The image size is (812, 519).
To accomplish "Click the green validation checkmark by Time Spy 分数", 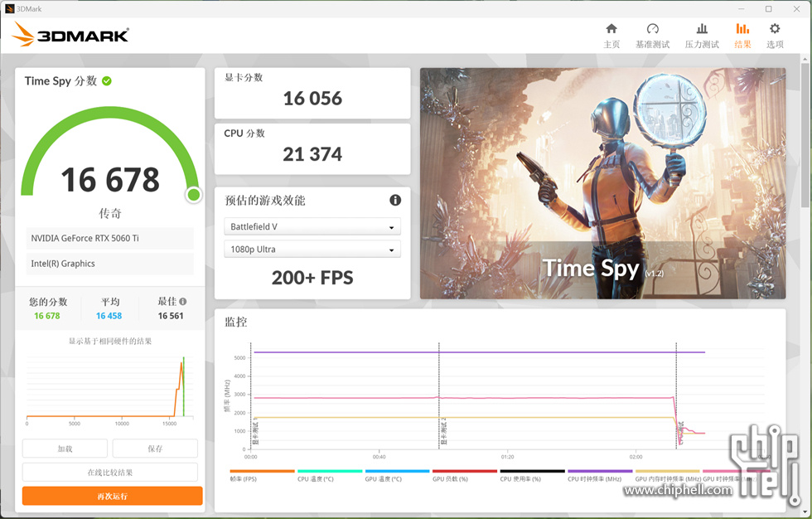I will [107, 80].
